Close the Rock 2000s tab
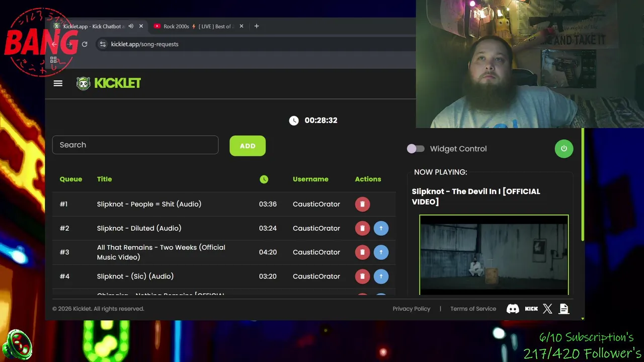Image resolution: width=644 pixels, height=362 pixels. click(242, 26)
